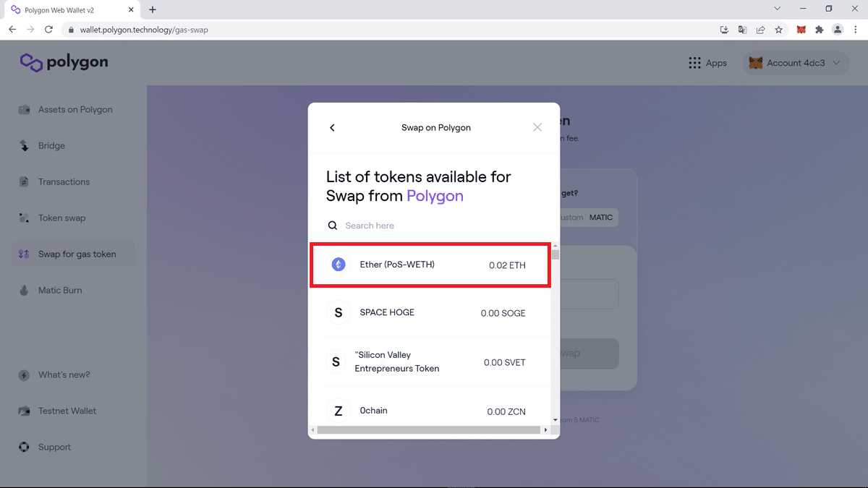Click the 0.00 ZCN balance
Screen dimensions: 868x488
tap(506, 411)
